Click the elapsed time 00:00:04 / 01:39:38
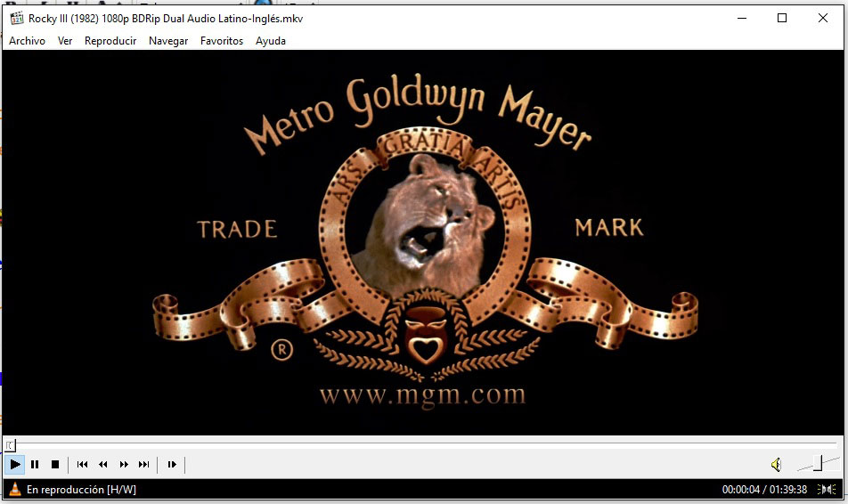848x504 pixels. (x=764, y=490)
